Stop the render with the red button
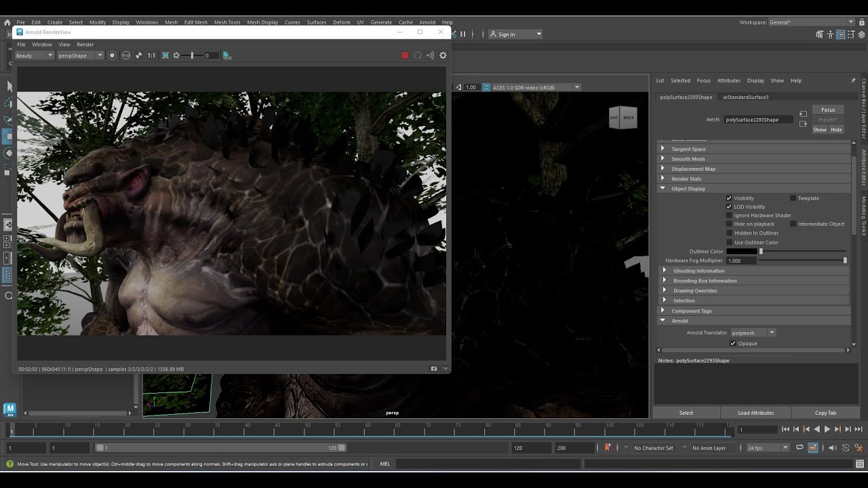 point(405,56)
